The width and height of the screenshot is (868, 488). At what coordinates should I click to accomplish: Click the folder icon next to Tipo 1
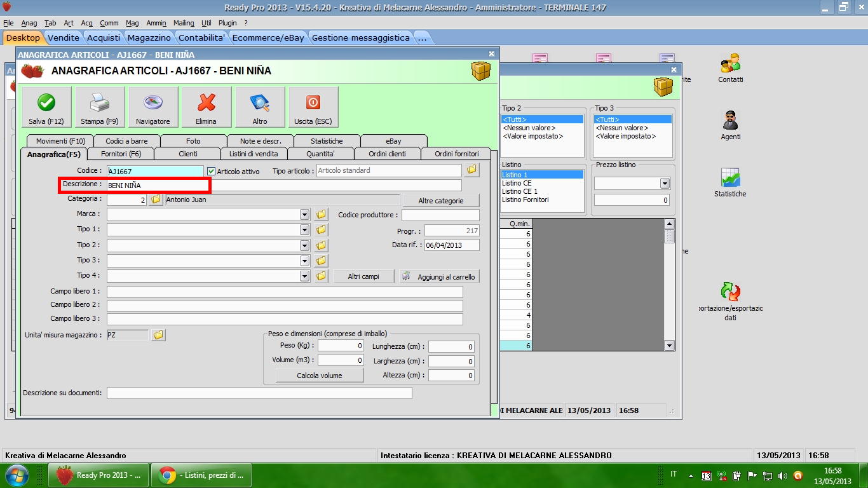(321, 229)
